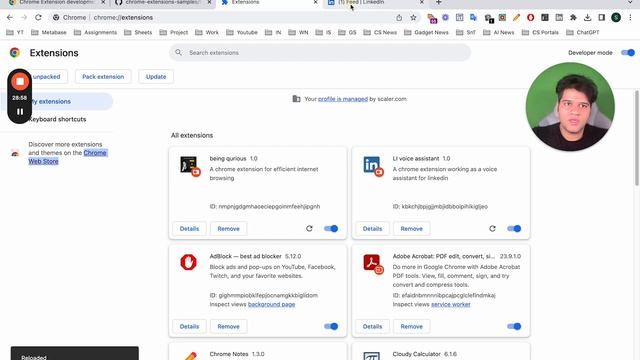Open the Chrome Notes pencil toolbar icon
Viewport: 640px width, 360px height.
(x=516, y=18)
